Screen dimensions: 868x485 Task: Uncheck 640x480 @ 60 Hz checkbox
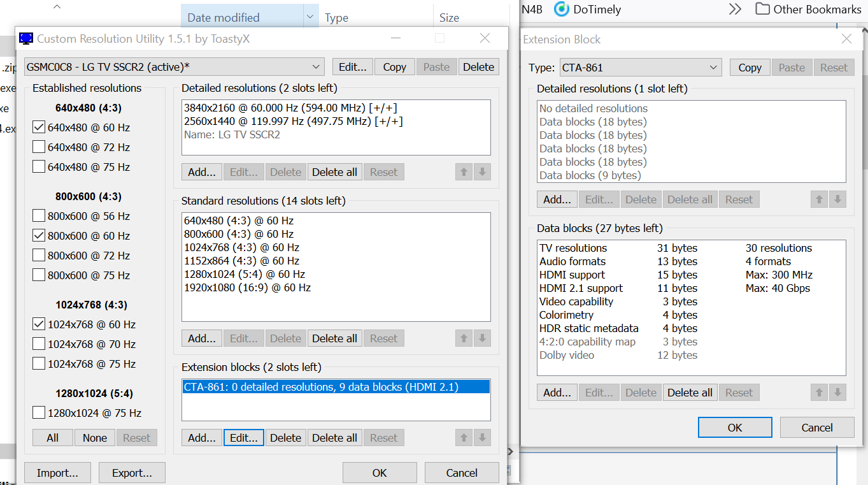(x=39, y=127)
